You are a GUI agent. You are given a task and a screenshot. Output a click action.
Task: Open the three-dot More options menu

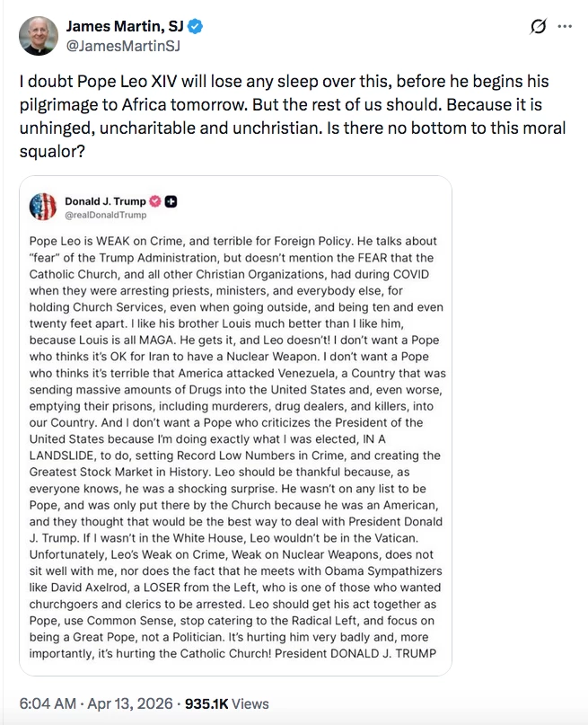click(565, 27)
